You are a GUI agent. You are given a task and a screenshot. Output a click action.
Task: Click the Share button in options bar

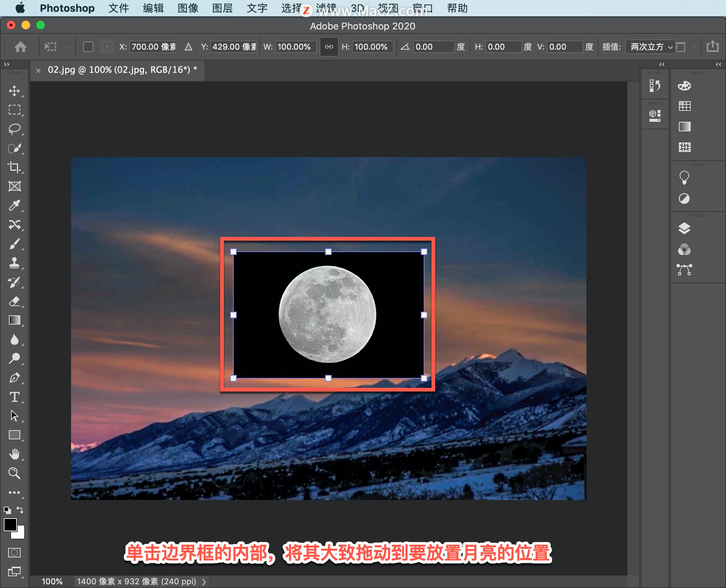[x=713, y=46]
